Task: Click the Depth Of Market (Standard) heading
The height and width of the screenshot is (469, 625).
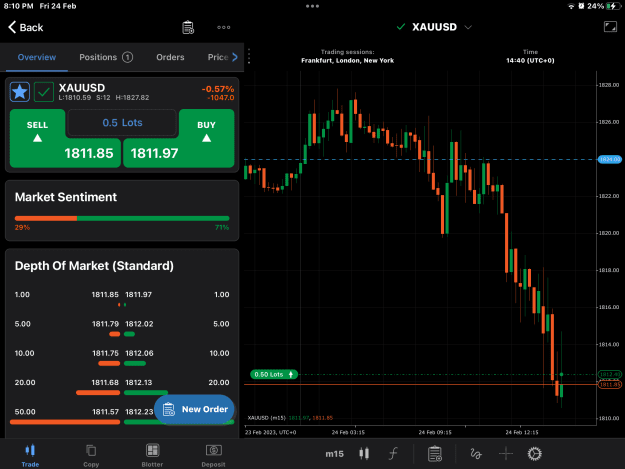Action: [94, 266]
